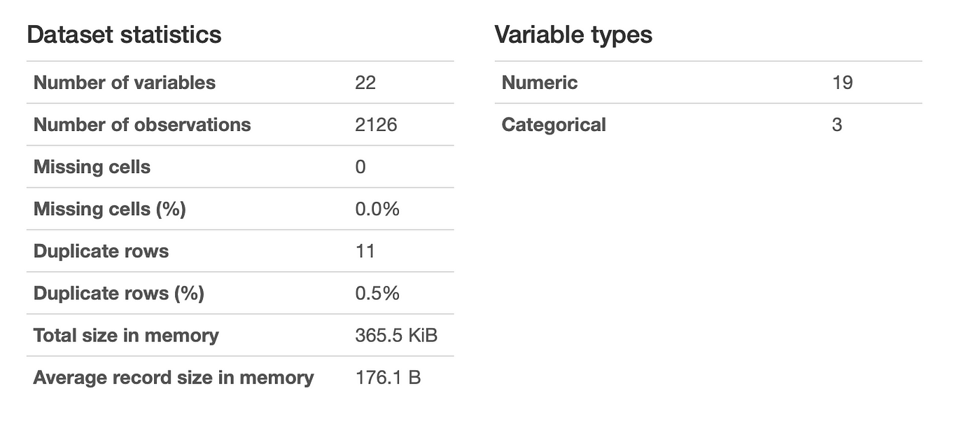The width and height of the screenshot is (980, 424).
Task: Select the Missing cells row label
Action: 92,167
